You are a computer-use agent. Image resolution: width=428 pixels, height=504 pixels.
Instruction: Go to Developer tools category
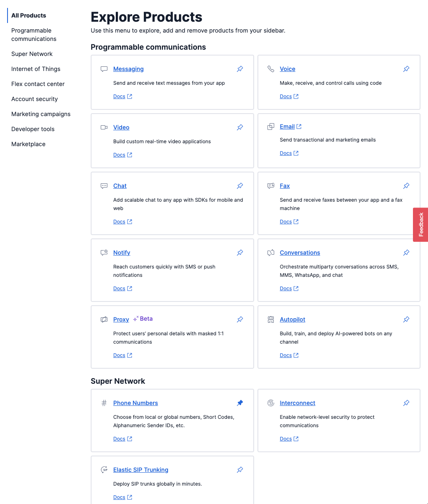click(33, 129)
